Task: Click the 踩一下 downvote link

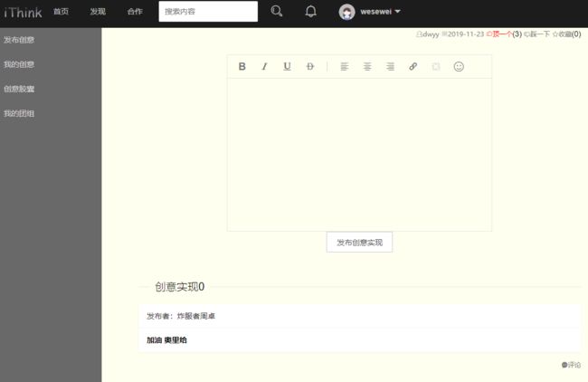Action: coord(536,34)
